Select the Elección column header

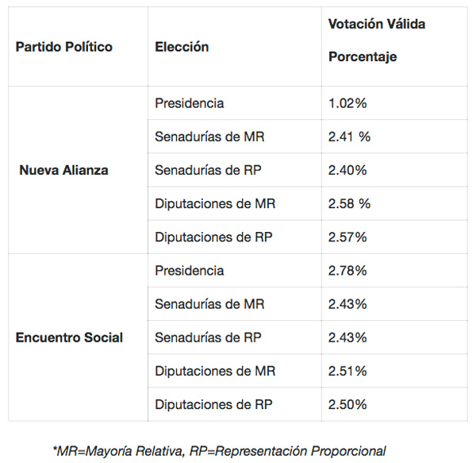point(182,47)
